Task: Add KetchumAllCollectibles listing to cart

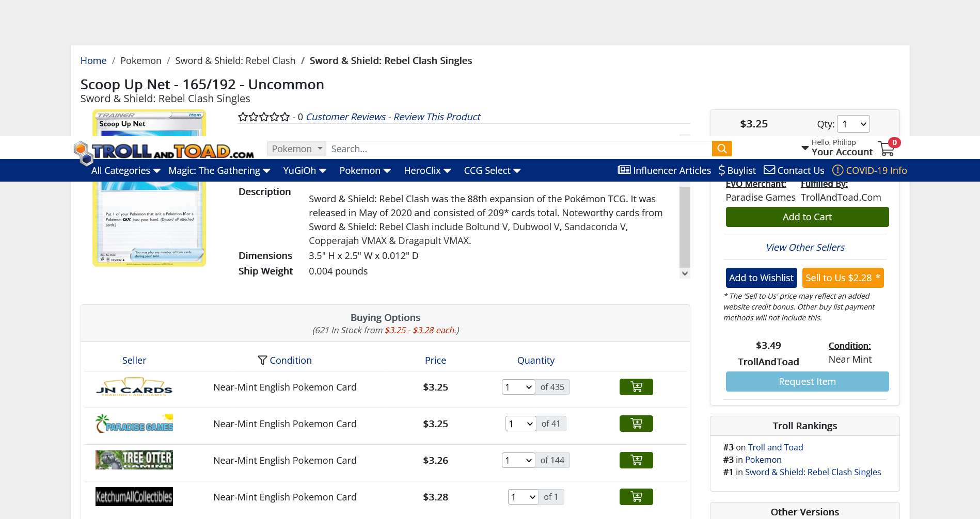Action: 636,497
